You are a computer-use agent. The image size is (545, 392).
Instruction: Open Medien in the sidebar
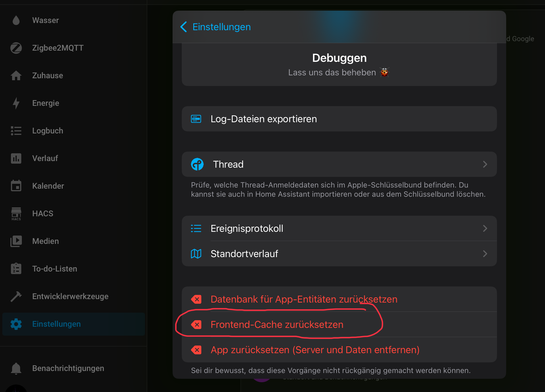coord(73,241)
